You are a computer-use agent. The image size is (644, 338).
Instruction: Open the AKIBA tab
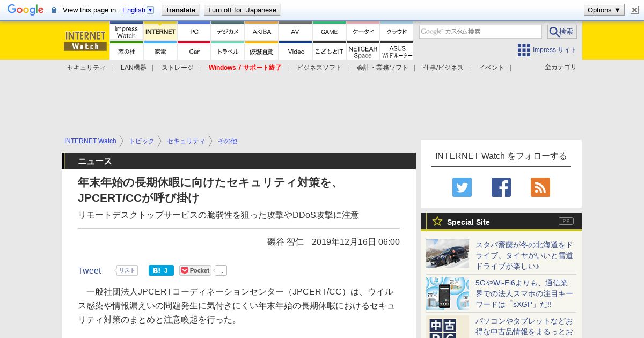pyautogui.click(x=261, y=32)
